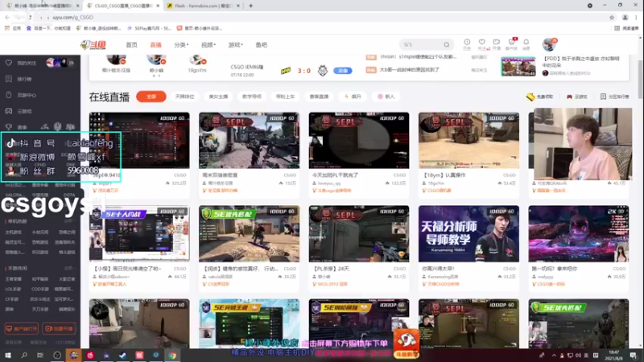
Task: Open the message bell icon
Action: [526, 44]
